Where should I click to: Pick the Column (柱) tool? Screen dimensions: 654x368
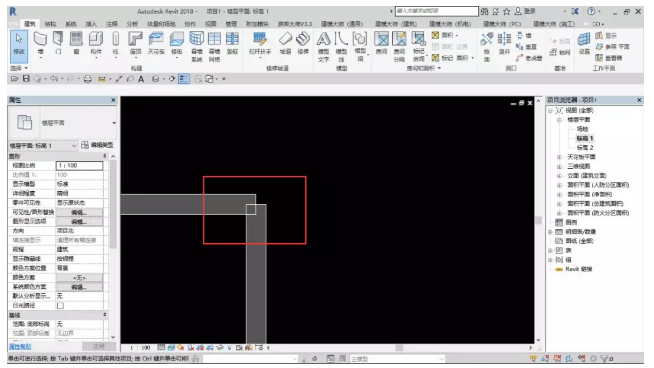[116, 43]
